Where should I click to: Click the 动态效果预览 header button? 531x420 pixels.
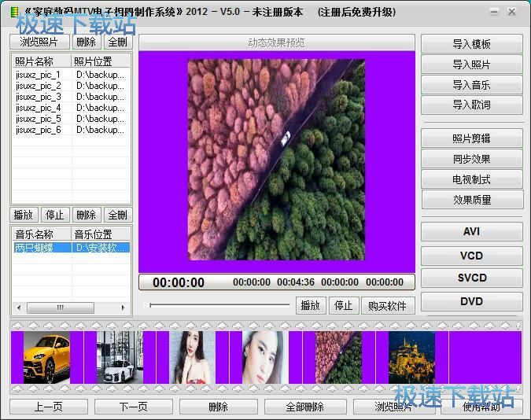click(x=277, y=42)
